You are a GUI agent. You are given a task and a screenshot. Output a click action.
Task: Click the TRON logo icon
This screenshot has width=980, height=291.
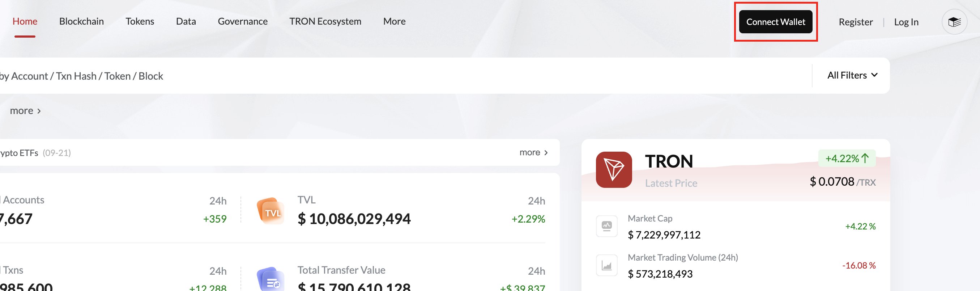point(614,169)
